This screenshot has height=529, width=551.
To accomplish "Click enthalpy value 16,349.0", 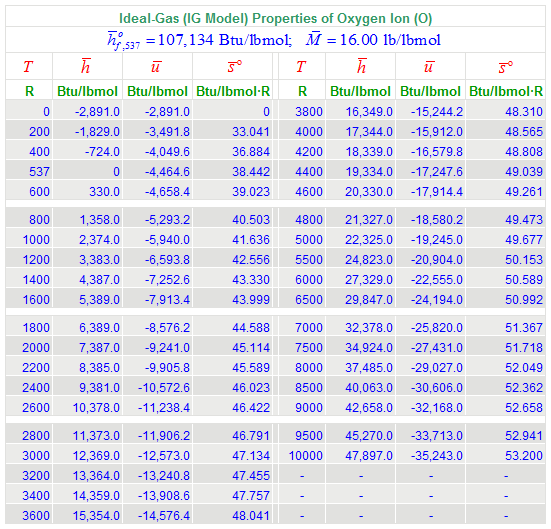I will [369, 112].
